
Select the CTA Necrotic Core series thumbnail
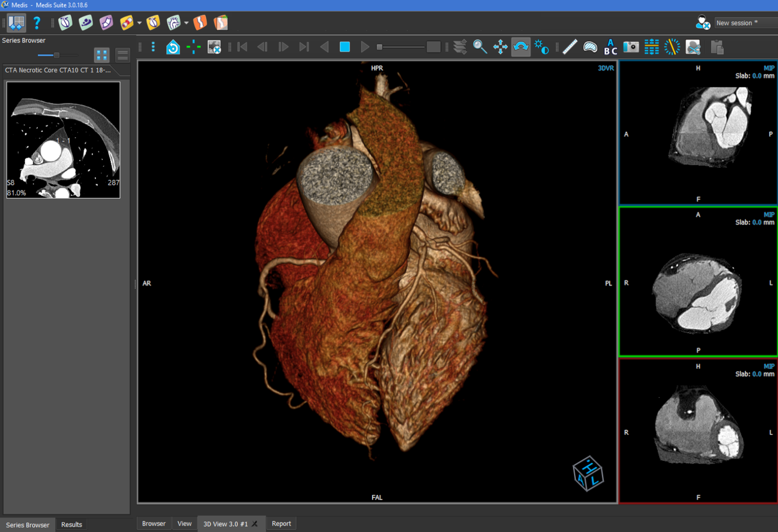coord(63,140)
